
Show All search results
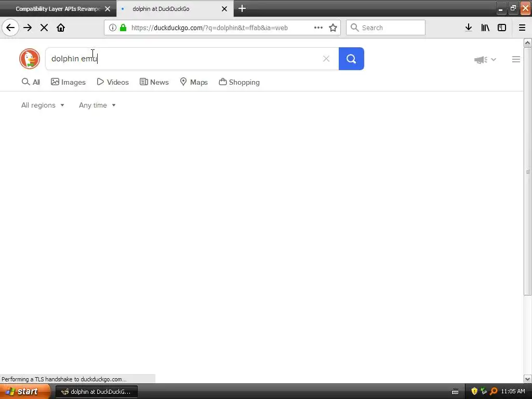pyautogui.click(x=31, y=82)
